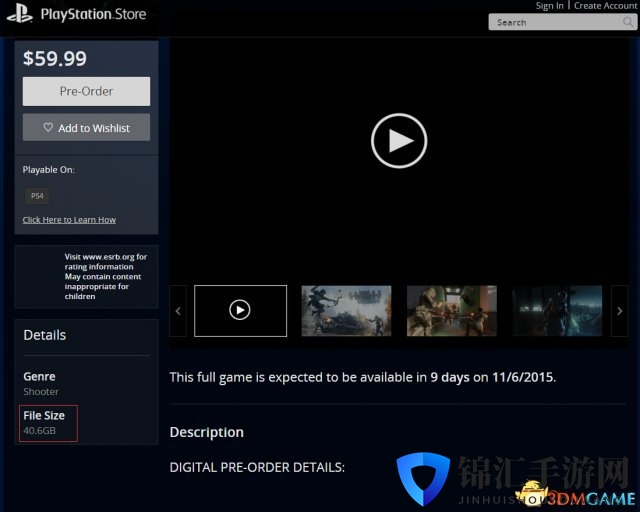Open the screenshot thumbnail showing the tank battle
This screenshot has width=640, height=512.
(346, 311)
